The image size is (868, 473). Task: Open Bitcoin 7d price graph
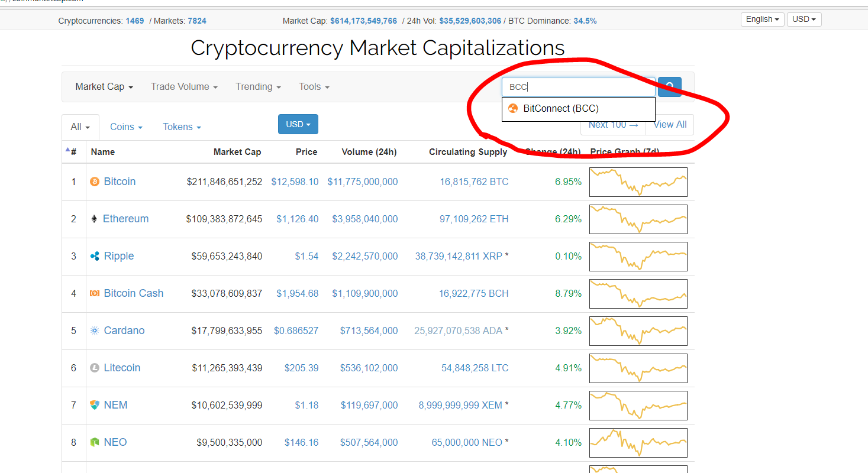click(x=638, y=182)
